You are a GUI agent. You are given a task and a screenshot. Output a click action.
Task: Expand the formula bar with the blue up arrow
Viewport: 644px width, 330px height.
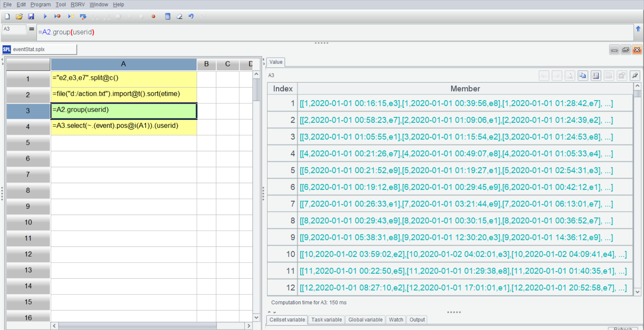pos(638,29)
